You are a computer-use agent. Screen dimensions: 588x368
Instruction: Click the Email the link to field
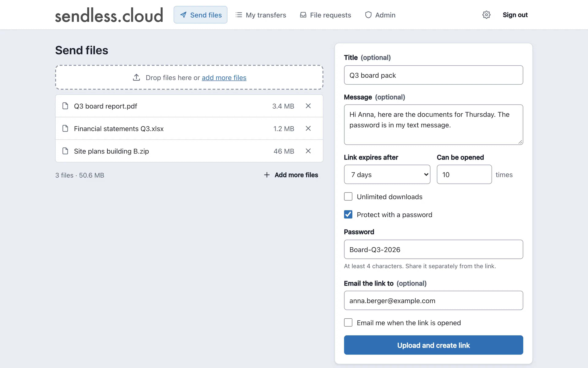point(433,300)
